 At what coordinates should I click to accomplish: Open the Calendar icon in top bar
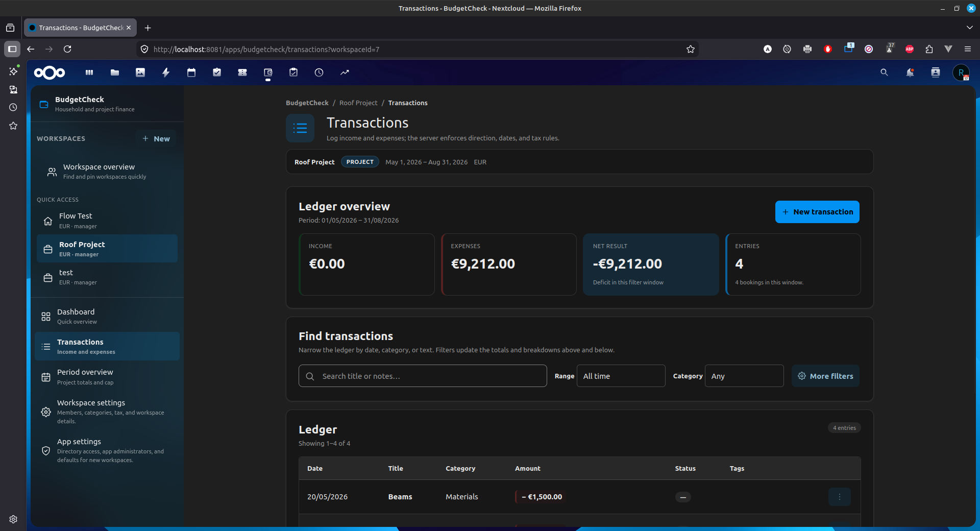click(191, 73)
